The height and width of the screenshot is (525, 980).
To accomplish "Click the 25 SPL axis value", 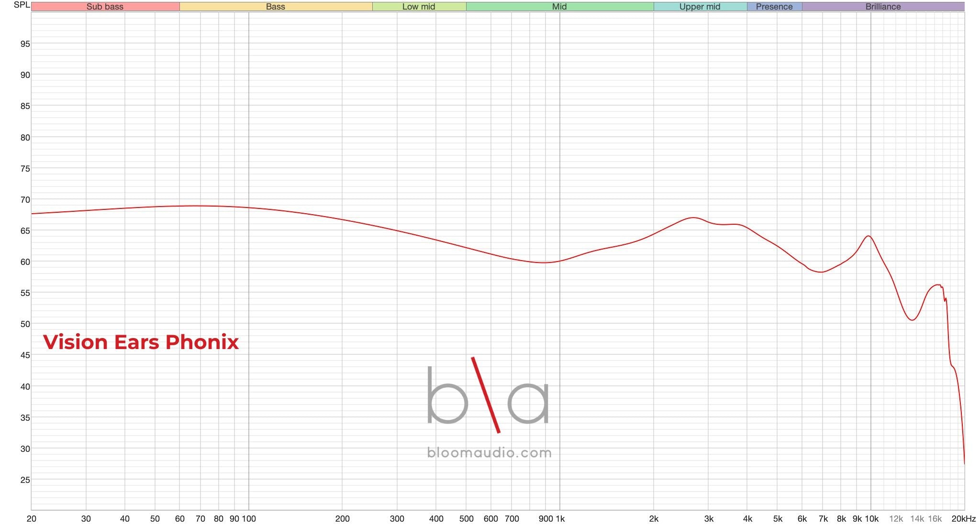I will point(25,480).
